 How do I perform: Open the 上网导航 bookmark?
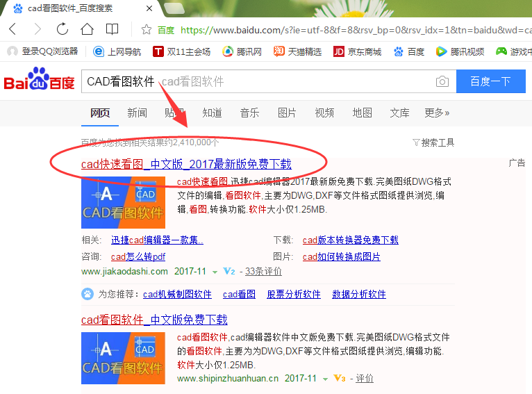[x=117, y=51]
